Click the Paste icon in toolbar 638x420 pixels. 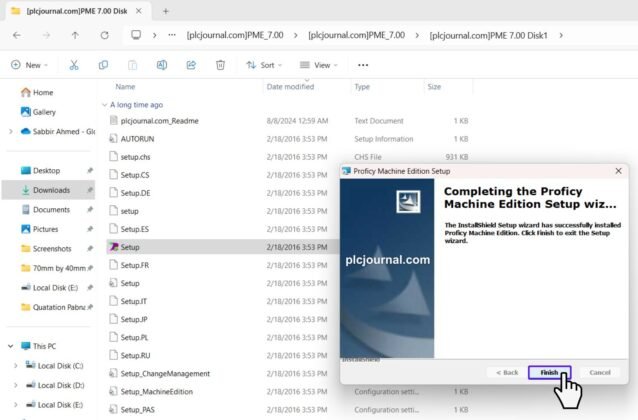132,65
